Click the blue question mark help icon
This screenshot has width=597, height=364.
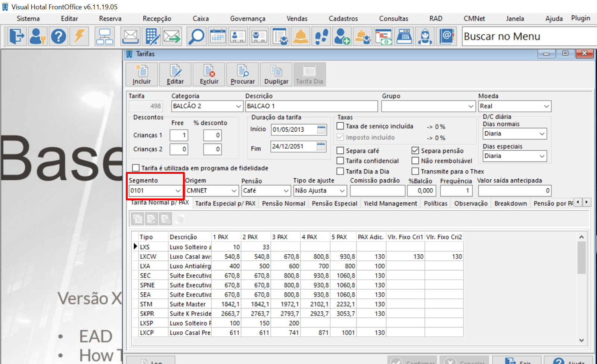click(x=59, y=37)
